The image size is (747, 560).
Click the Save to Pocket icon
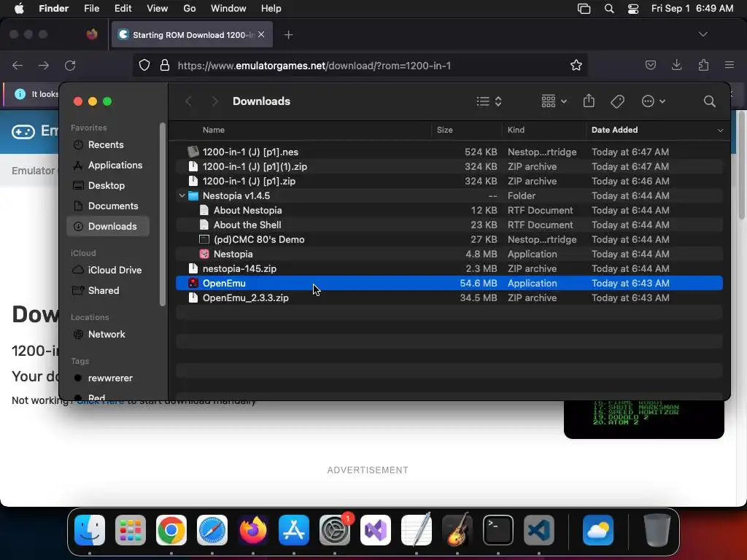(650, 65)
